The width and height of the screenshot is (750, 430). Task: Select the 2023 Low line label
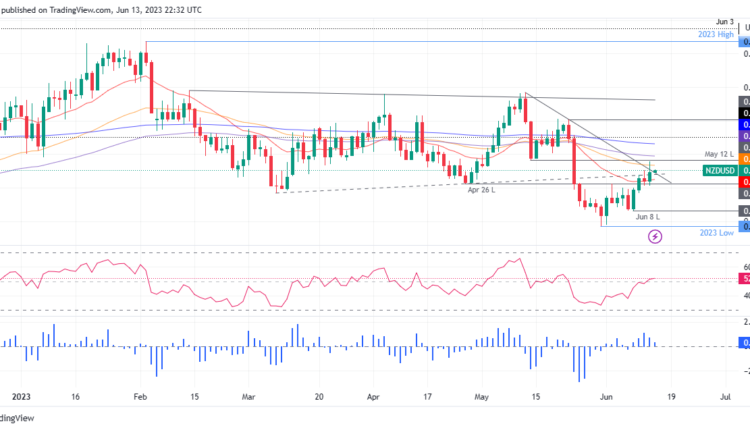point(717,231)
